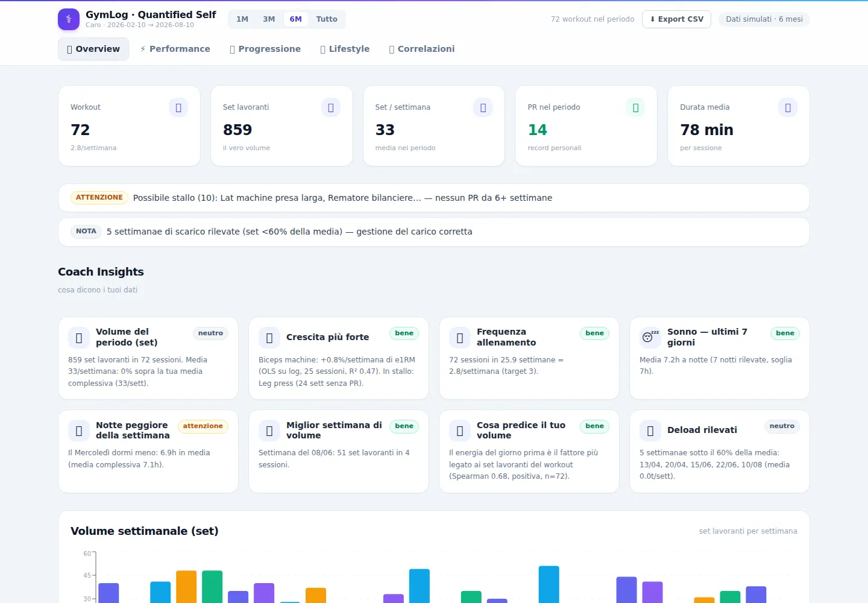Click the Miglior settimana di volume icon
Screen dimensions: 868x603
click(x=269, y=431)
